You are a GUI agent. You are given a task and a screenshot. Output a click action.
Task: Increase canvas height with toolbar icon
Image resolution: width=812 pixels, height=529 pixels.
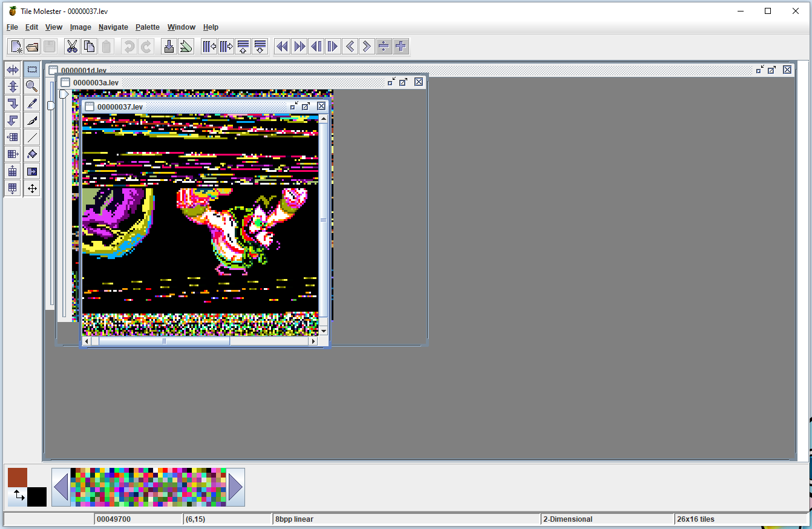260,47
